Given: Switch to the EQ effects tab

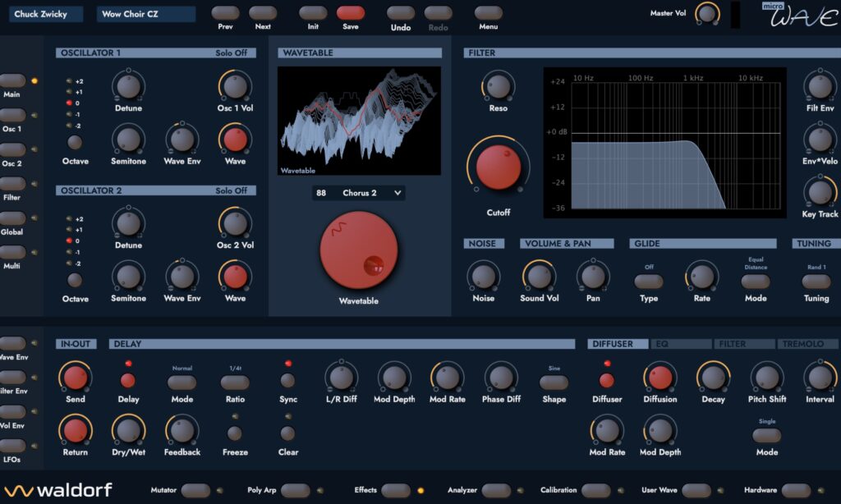Looking at the screenshot, I should pyautogui.click(x=681, y=344).
